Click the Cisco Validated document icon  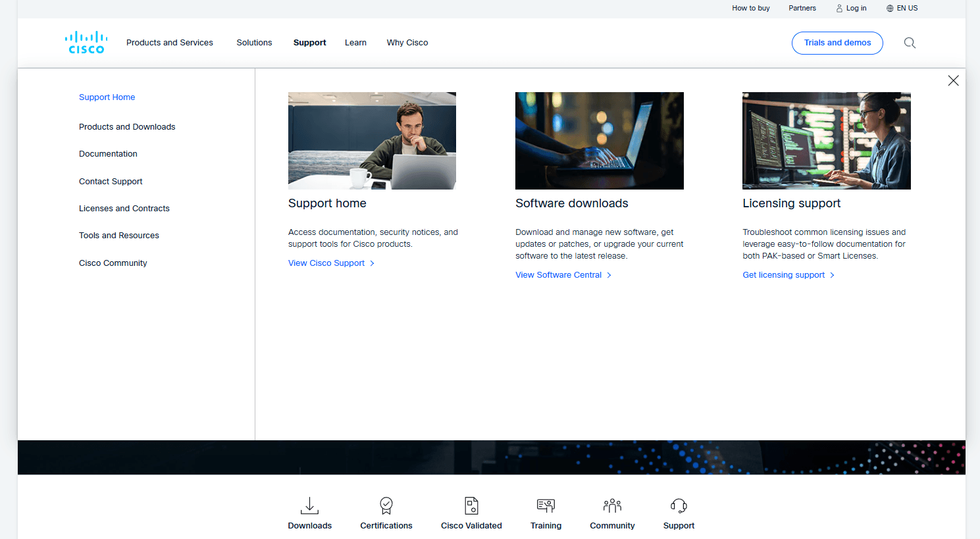pyautogui.click(x=471, y=505)
